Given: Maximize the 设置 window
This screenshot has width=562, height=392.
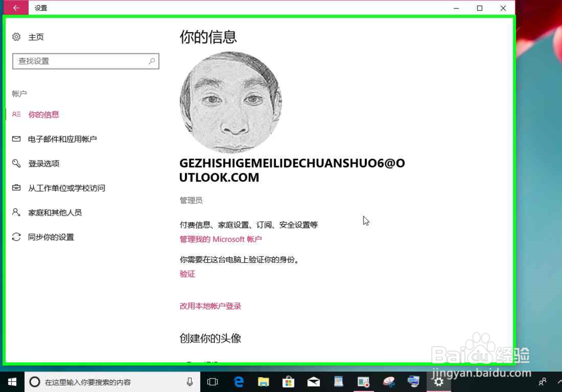Looking at the screenshot, I should pos(479,8).
